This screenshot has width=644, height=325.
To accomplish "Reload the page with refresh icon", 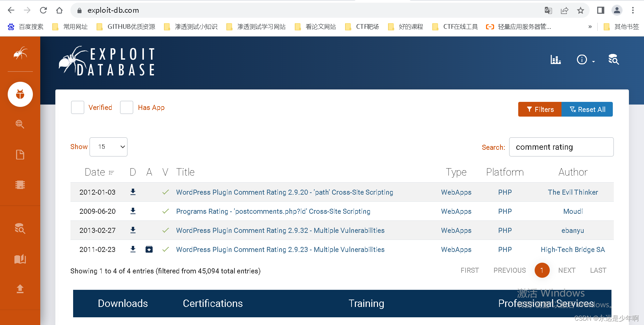I will click(x=43, y=10).
